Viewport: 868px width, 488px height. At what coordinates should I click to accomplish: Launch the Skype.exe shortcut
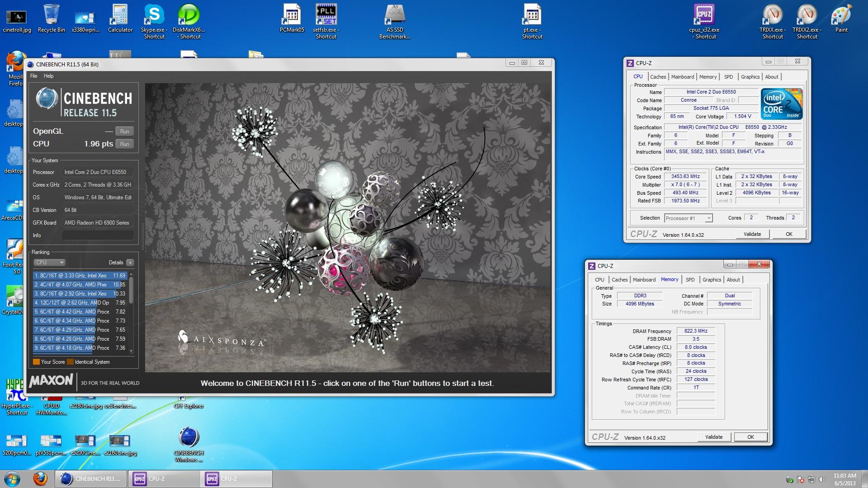tap(154, 22)
